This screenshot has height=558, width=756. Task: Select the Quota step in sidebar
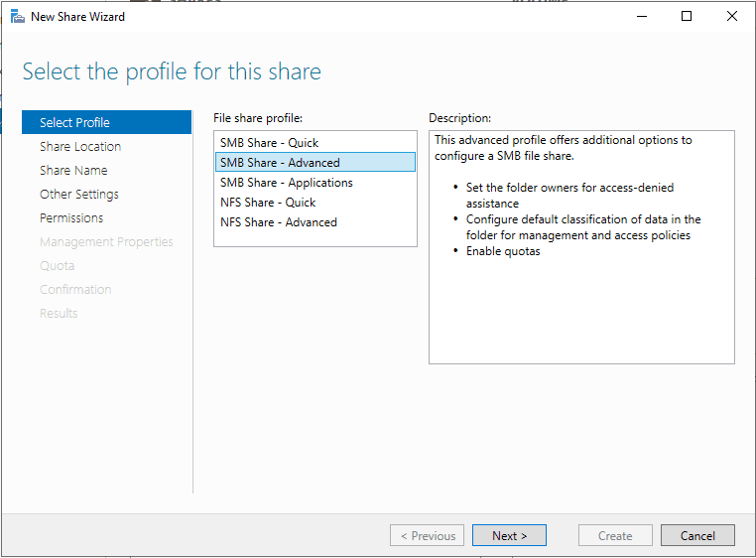[57, 265]
